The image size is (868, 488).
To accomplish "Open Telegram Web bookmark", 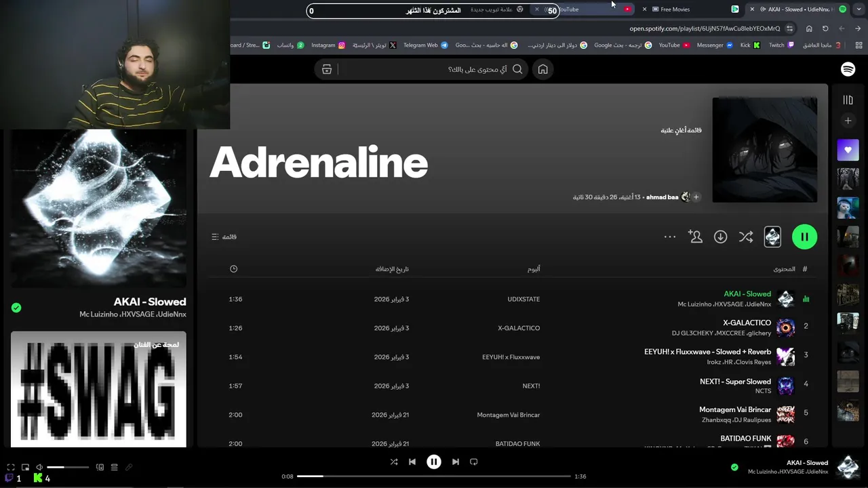I will click(x=425, y=45).
